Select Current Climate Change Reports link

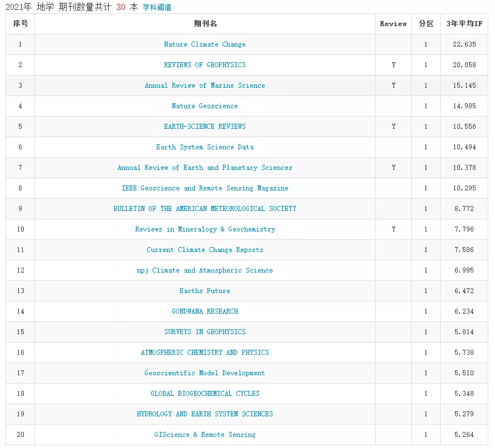205,250
